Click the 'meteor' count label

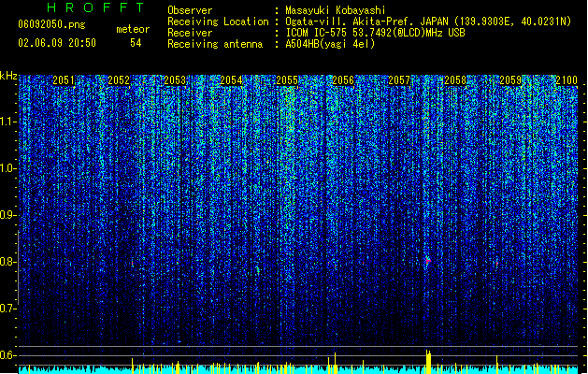(133, 29)
